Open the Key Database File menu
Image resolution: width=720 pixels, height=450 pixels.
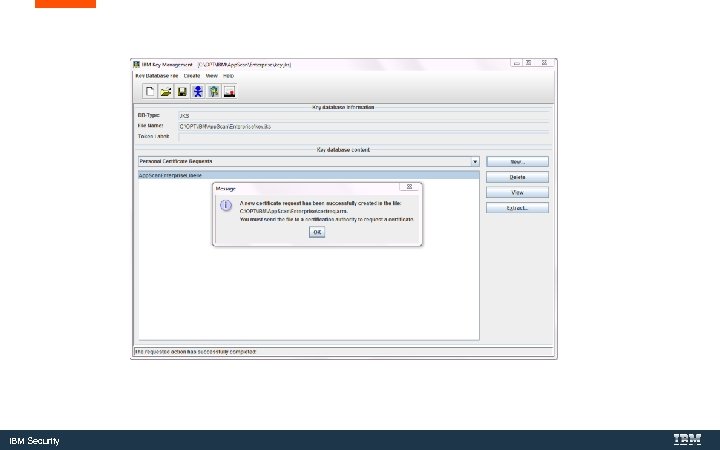[157, 76]
